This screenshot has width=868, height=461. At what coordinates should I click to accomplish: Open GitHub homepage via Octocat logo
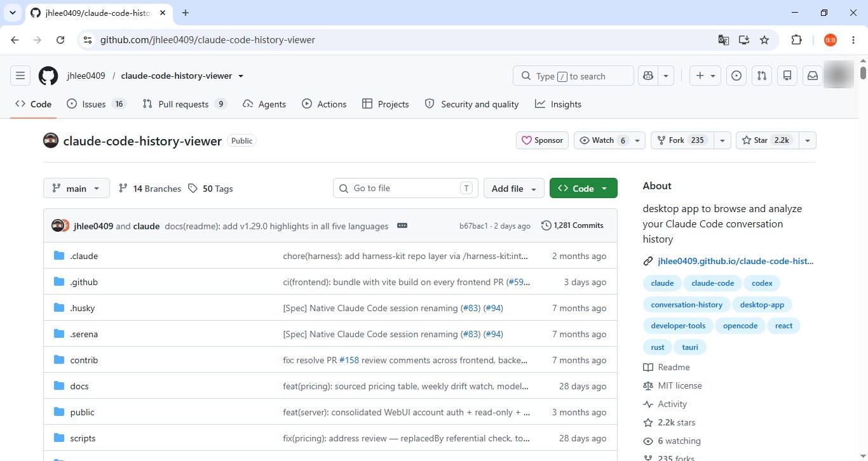pyautogui.click(x=48, y=76)
